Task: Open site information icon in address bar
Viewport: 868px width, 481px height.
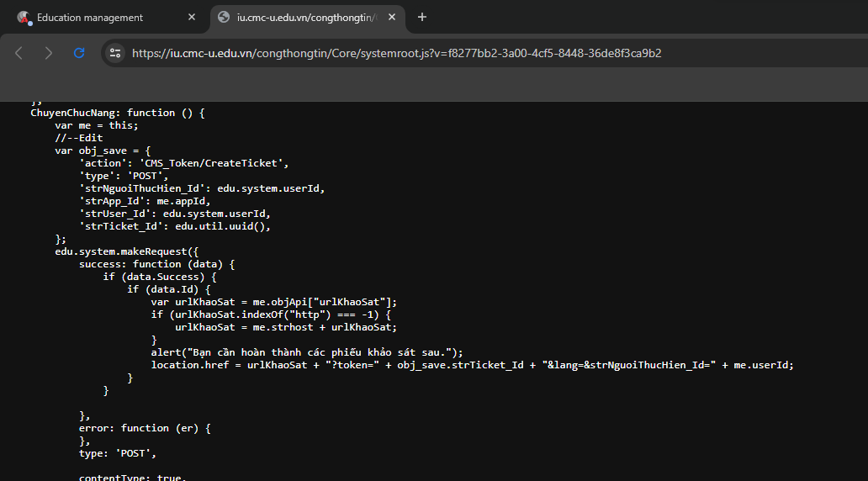Action: [116, 53]
